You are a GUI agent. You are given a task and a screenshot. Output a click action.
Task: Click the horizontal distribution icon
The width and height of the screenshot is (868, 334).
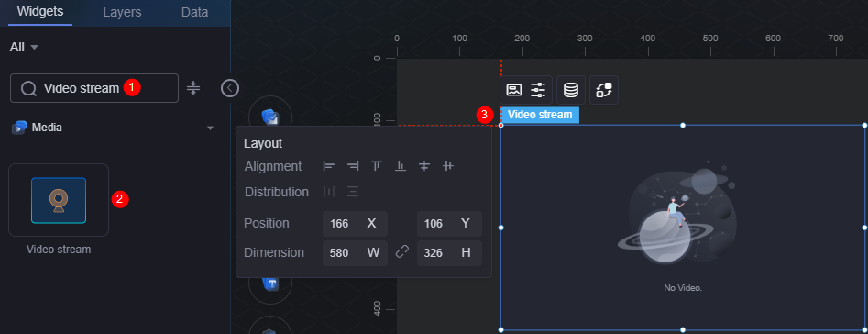click(x=329, y=192)
